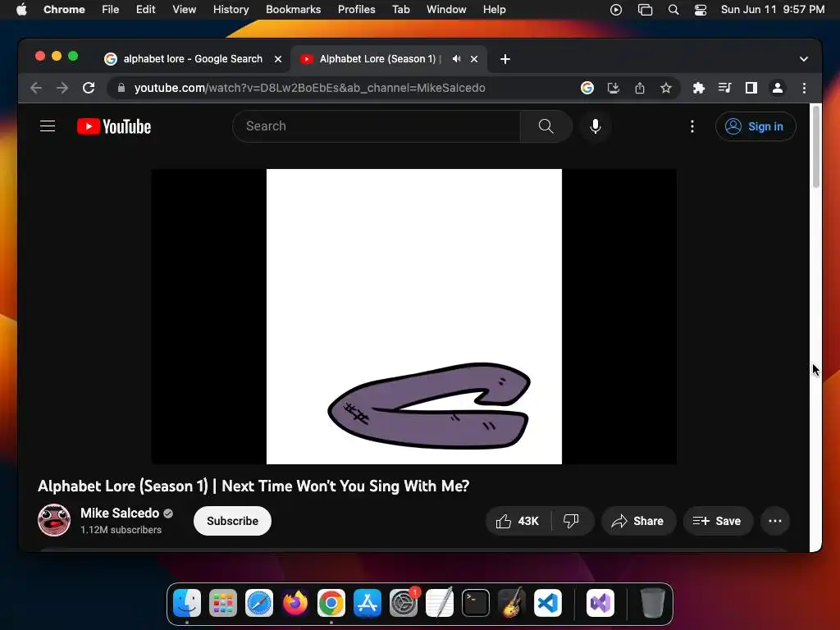Reload the YouTube page
This screenshot has width=840, height=630.
89,88
